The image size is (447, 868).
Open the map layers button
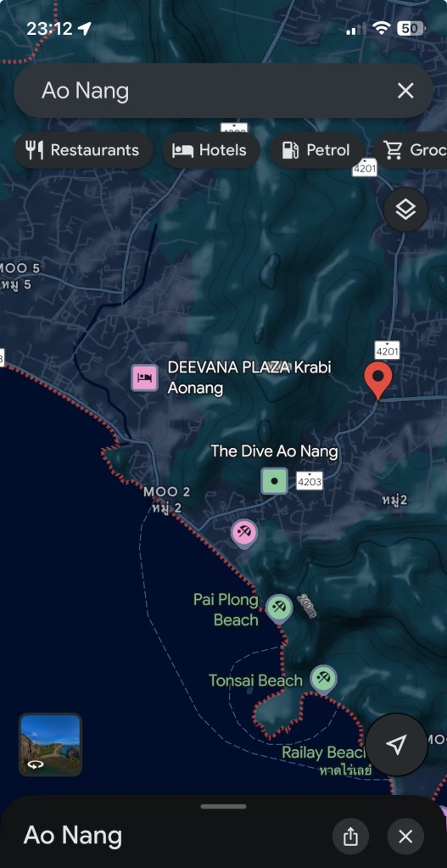coord(405,210)
